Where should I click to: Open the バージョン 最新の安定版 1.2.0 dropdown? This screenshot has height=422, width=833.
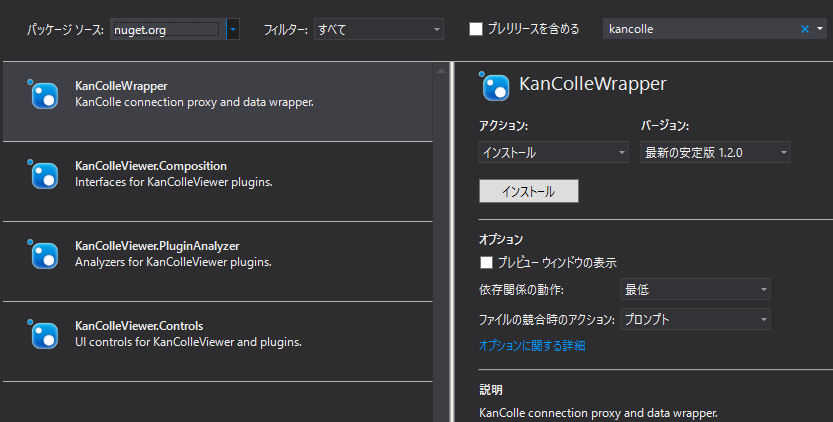tap(715, 153)
